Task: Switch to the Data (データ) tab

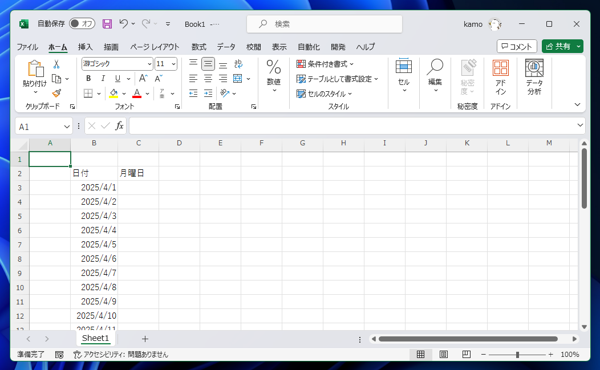Action: (x=226, y=47)
